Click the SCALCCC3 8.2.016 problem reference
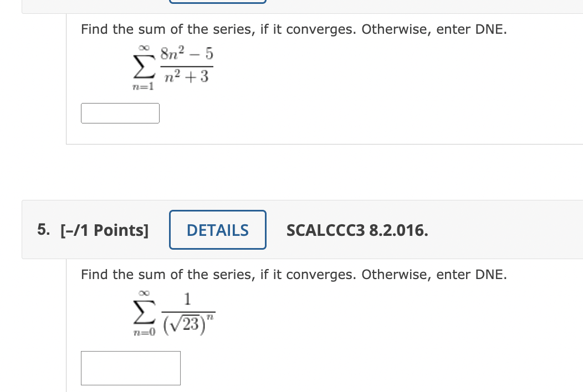The image size is (583, 392). pos(357,230)
